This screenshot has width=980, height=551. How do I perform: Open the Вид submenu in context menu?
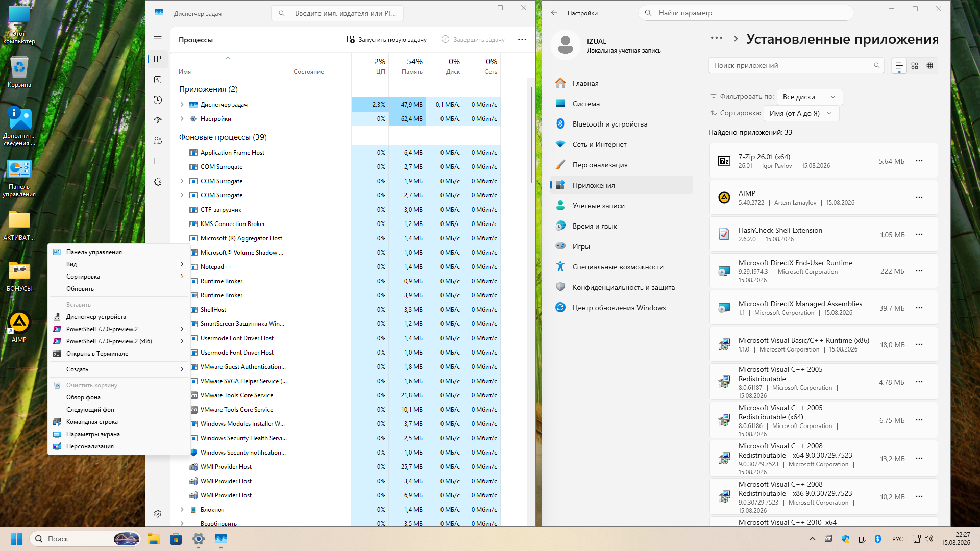118,264
